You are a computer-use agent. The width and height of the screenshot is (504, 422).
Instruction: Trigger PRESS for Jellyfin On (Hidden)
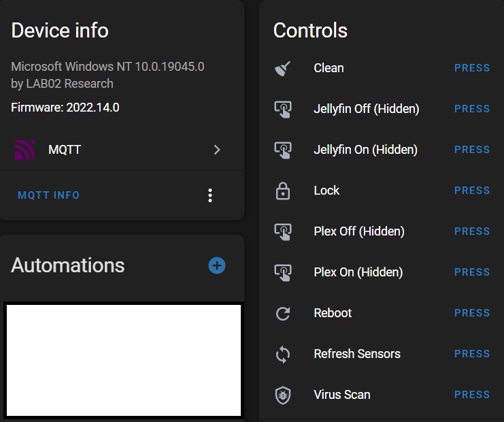point(472,150)
